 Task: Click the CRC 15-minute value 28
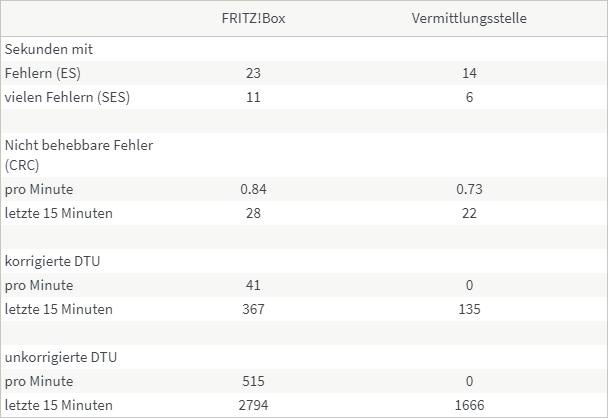click(x=252, y=213)
